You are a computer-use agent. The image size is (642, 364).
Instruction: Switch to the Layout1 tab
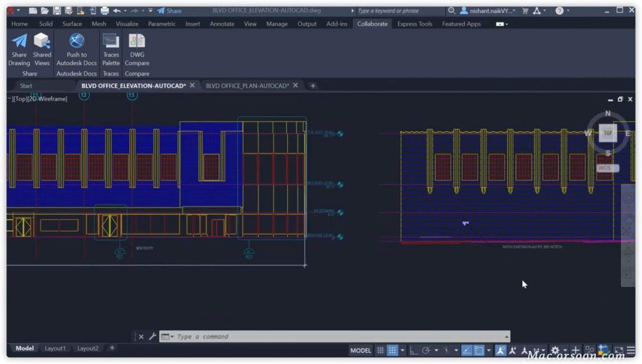pos(55,348)
